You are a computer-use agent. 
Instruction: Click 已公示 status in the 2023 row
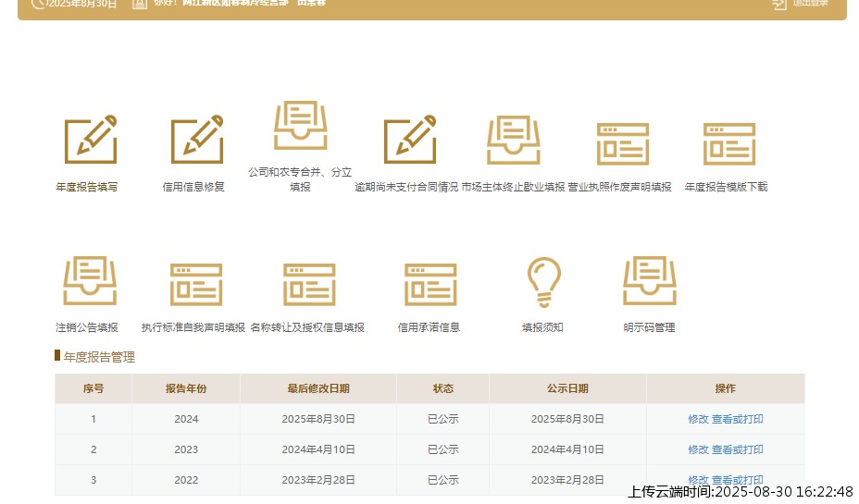click(442, 449)
